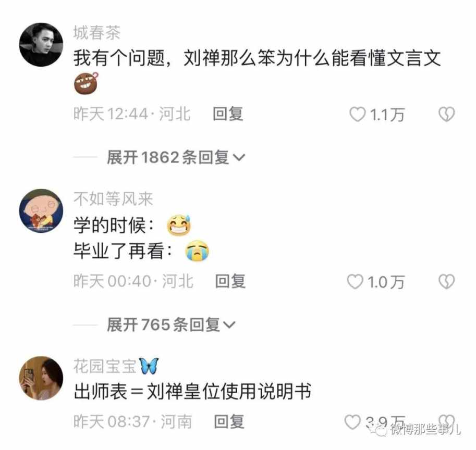Viewport: 476px width, 450px height.
Task: Open 花园宝宝's profile avatar
Action: [41, 378]
